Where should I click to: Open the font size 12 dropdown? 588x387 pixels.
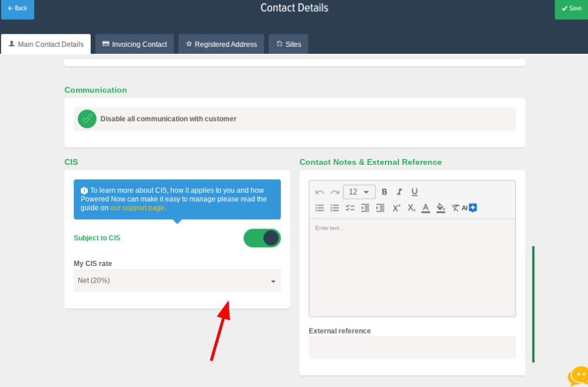[359, 192]
